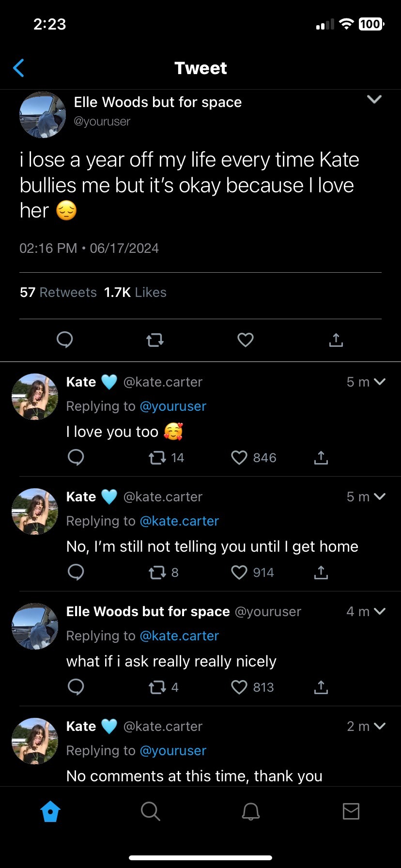Open chevron menu on "No comments at this time" reply
This screenshot has width=401, height=868.
(x=380, y=726)
